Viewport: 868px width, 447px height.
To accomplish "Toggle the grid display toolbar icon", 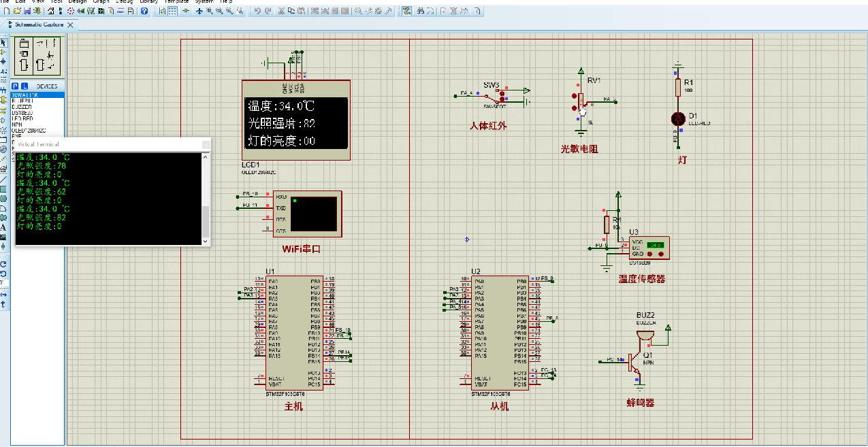I will [173, 10].
